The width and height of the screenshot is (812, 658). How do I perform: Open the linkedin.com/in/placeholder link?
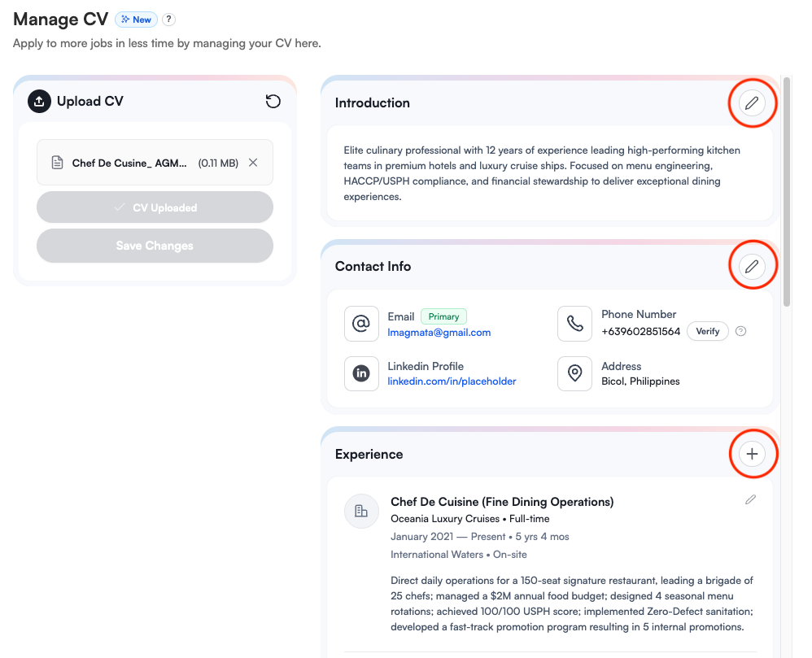pyautogui.click(x=452, y=381)
